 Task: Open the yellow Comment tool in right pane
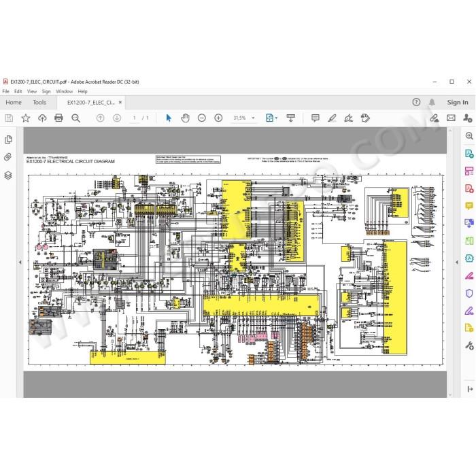(x=469, y=206)
